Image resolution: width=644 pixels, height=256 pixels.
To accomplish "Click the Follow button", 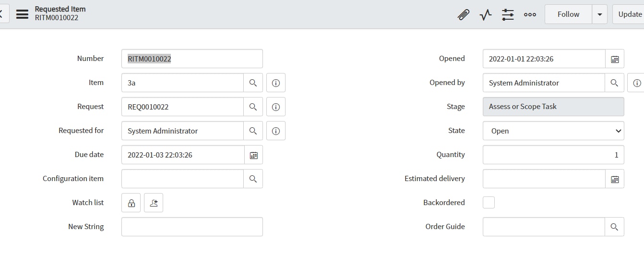I will (x=568, y=14).
